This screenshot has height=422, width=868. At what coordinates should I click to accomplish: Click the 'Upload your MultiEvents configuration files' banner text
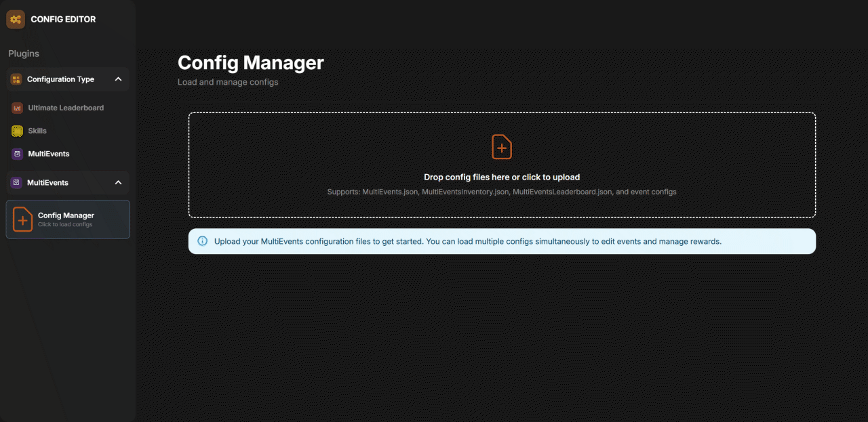point(468,242)
